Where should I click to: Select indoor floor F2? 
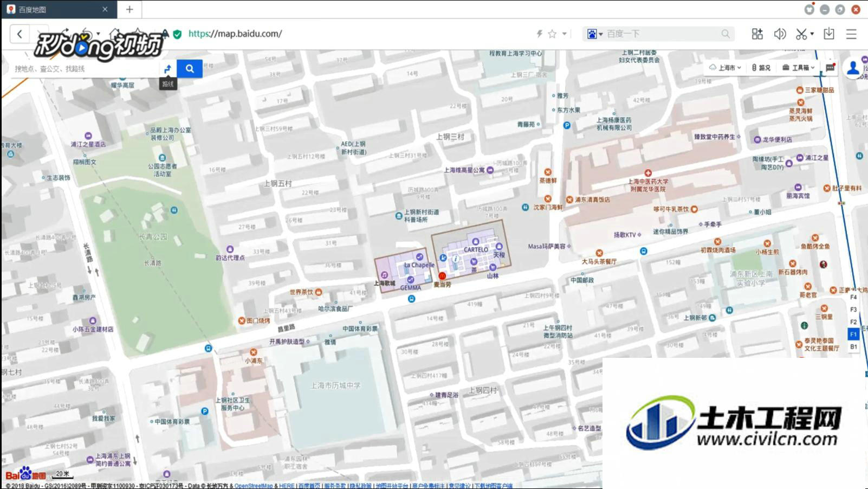click(x=853, y=322)
